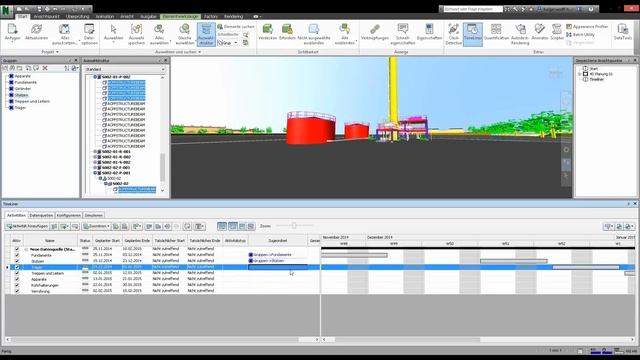Open the Start ribbon tab

coord(22,16)
